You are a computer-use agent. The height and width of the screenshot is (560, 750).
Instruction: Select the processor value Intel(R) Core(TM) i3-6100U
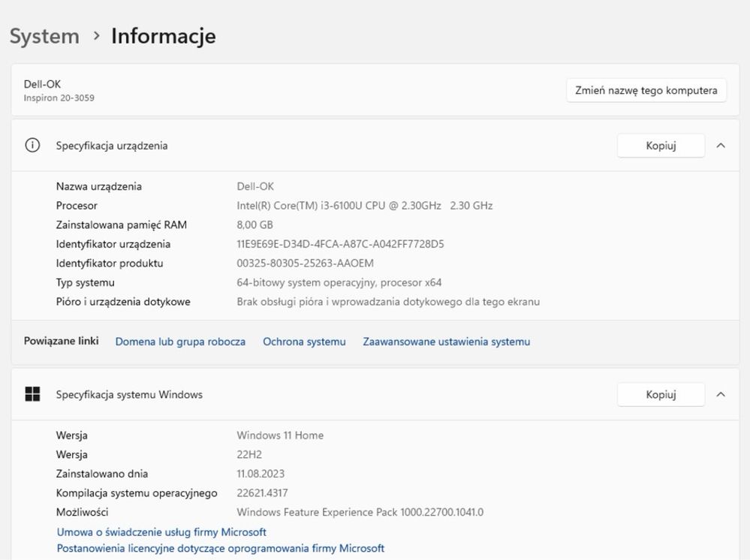[x=364, y=206]
